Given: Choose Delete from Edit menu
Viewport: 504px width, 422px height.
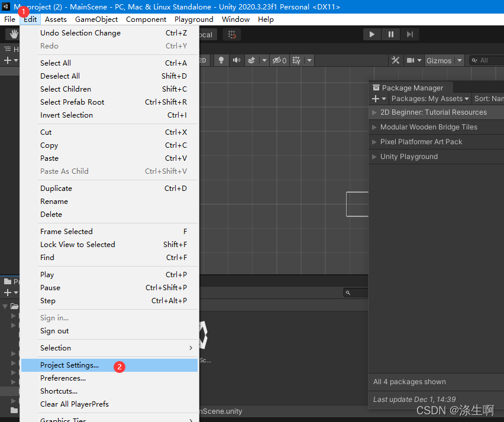Looking at the screenshot, I should [109, 214].
